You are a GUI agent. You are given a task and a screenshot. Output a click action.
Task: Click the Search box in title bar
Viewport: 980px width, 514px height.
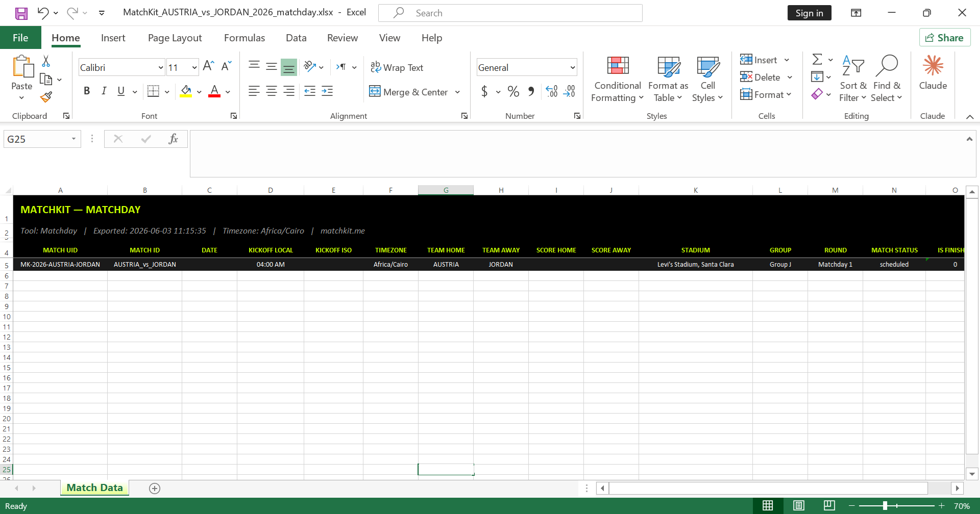coord(510,13)
